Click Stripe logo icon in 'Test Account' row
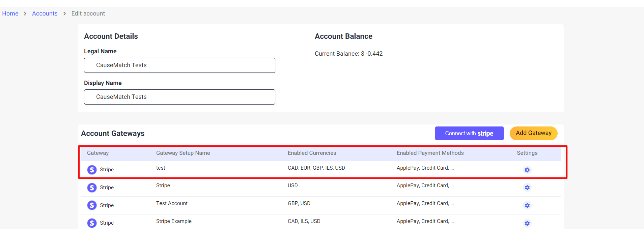This screenshot has height=229, width=644. point(92,205)
